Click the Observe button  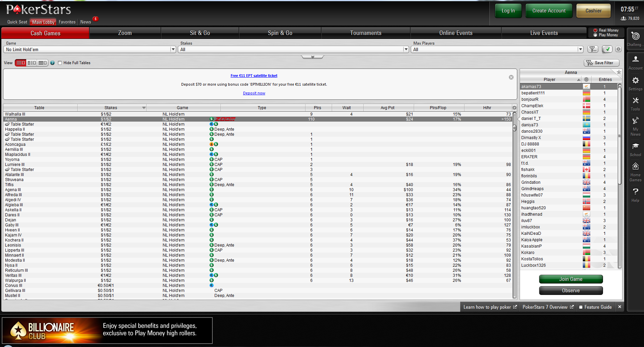[x=571, y=291]
